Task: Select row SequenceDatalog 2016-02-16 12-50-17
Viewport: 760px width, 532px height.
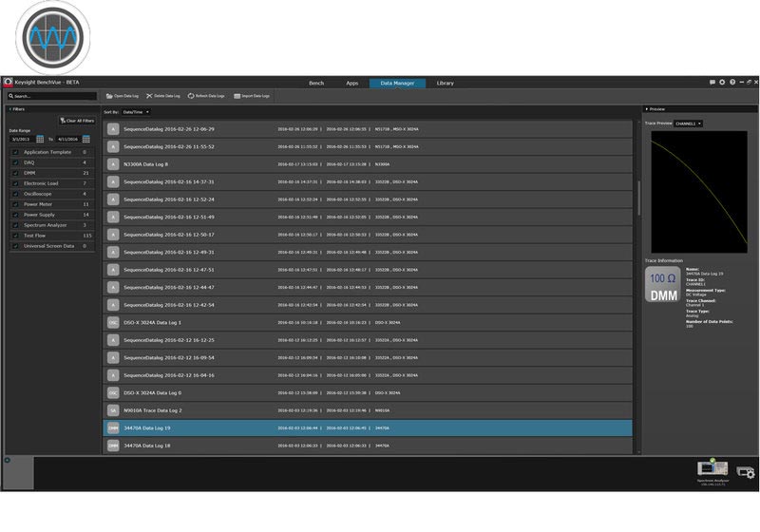Action: click(368, 235)
